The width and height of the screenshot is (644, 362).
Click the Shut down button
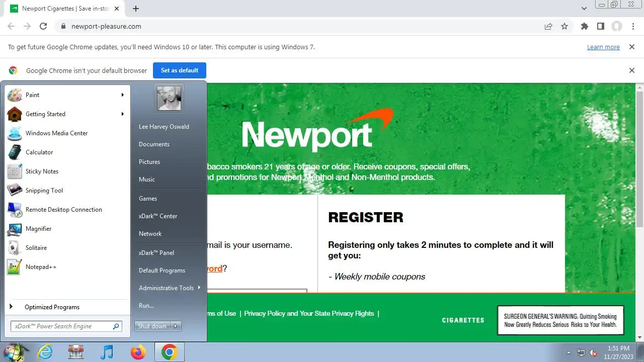[x=152, y=326]
